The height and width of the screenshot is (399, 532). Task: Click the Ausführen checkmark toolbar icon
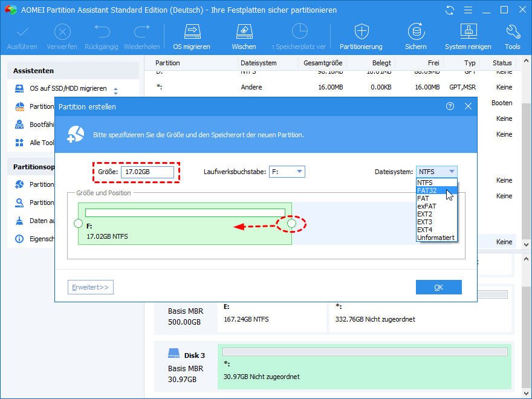point(22,32)
